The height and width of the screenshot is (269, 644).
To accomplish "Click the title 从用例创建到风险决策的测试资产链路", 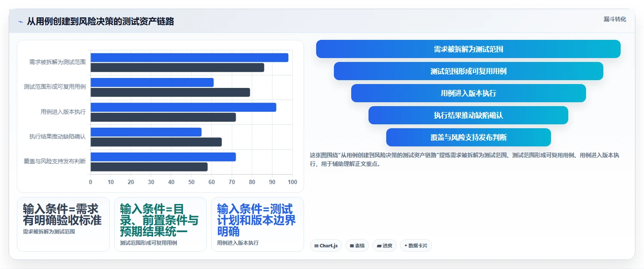I will [x=100, y=21].
